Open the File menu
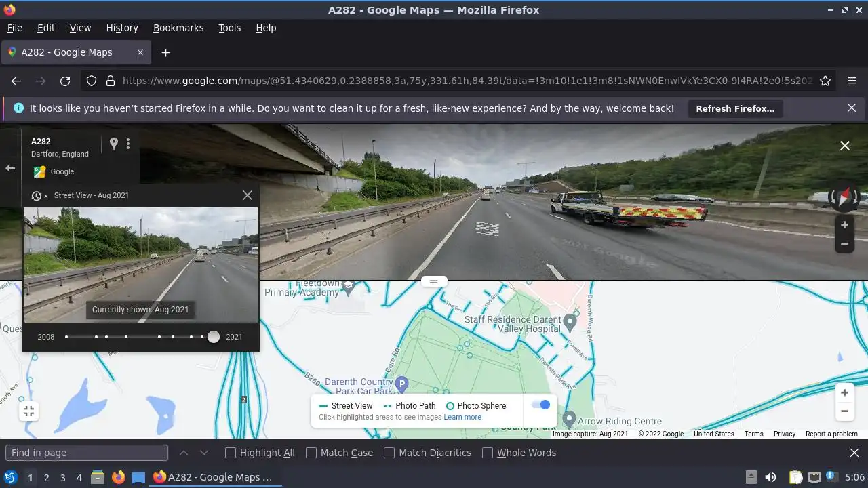868x488 pixels. click(14, 28)
